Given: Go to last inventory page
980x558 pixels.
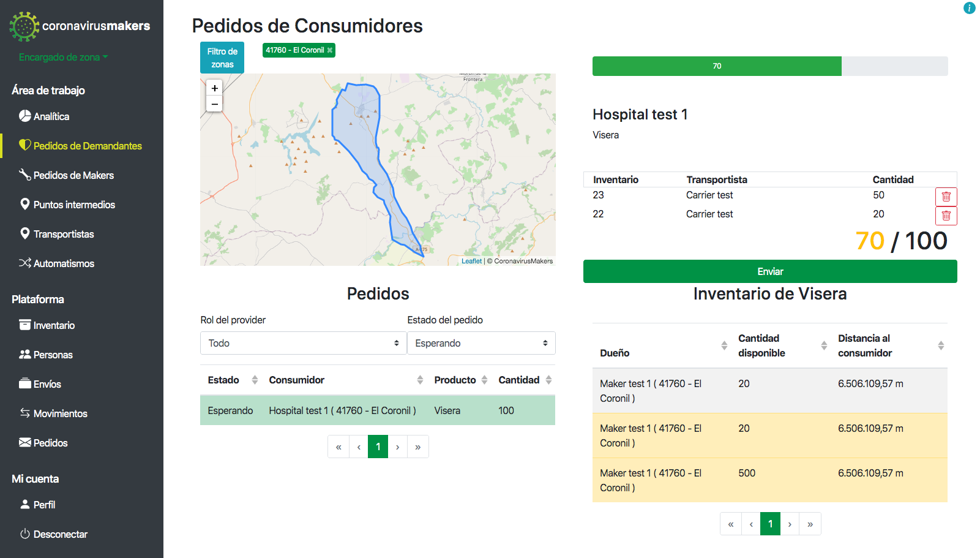Looking at the screenshot, I should pos(810,524).
